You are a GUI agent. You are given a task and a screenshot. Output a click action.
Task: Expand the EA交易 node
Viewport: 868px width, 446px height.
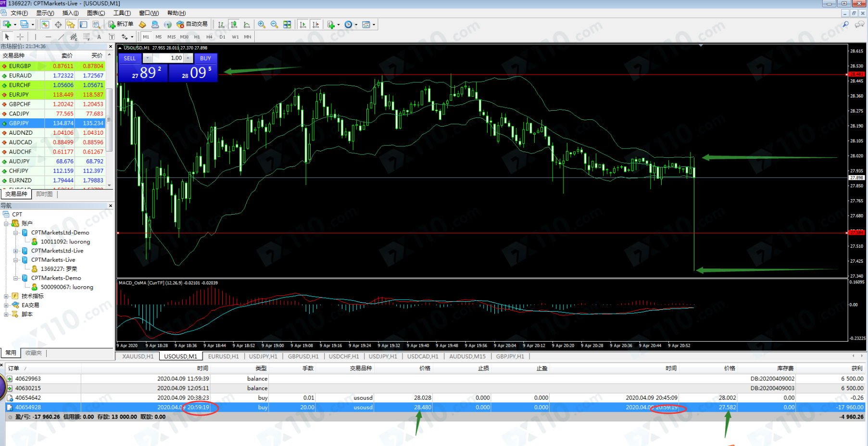(6, 305)
